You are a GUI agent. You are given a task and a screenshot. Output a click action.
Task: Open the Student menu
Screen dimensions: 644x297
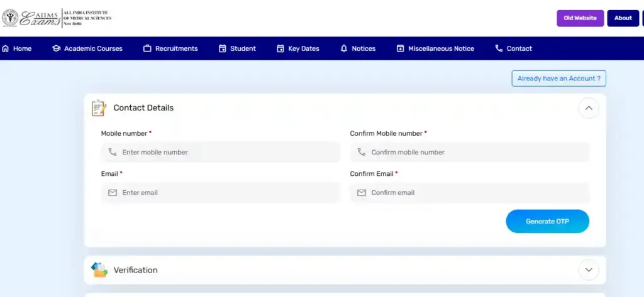coord(237,48)
